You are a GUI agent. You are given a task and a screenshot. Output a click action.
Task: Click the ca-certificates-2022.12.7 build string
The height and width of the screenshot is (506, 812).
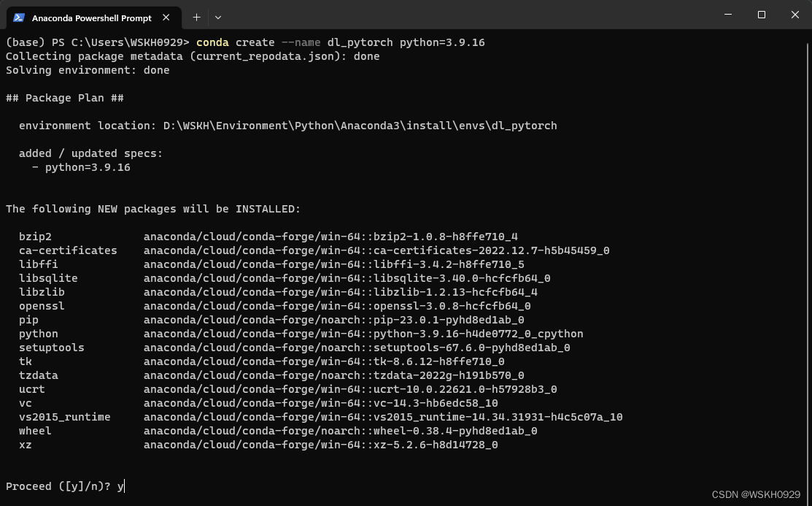(492, 250)
